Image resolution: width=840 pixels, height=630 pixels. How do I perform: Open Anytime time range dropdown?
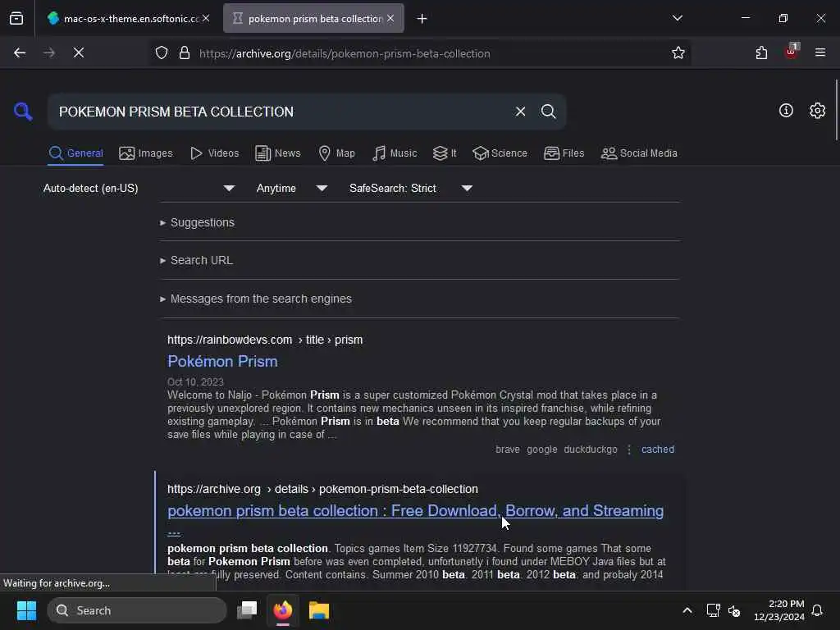pyautogui.click(x=291, y=188)
